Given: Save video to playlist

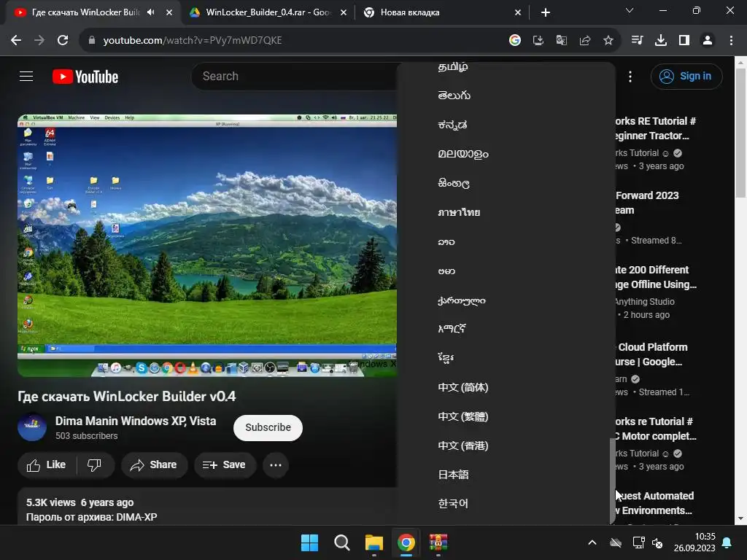Looking at the screenshot, I should (225, 464).
